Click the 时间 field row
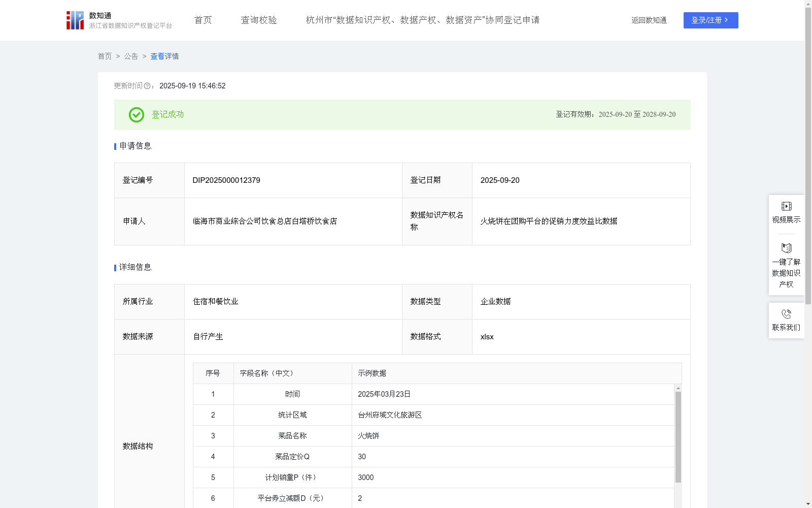This screenshot has height=508, width=812. coord(433,394)
